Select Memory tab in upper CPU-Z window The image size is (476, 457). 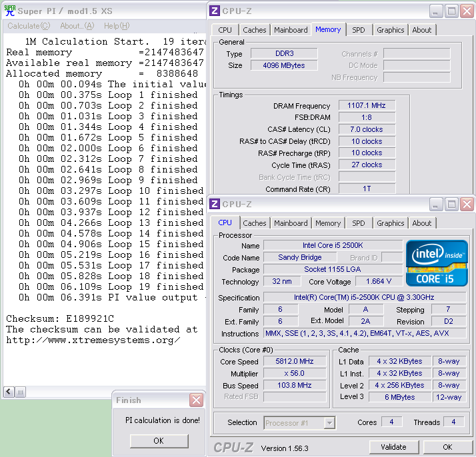tap(328, 29)
